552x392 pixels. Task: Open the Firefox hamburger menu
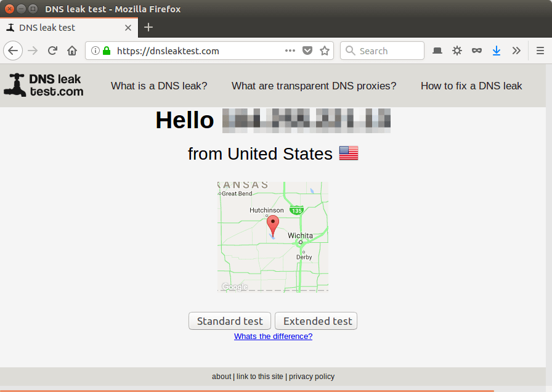pyautogui.click(x=540, y=51)
